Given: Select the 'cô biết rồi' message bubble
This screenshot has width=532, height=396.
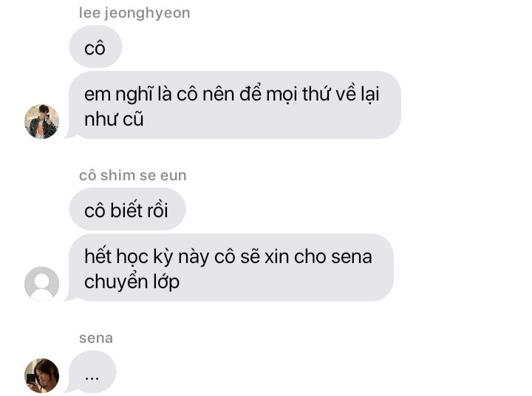Looking at the screenshot, I should (x=127, y=209).
